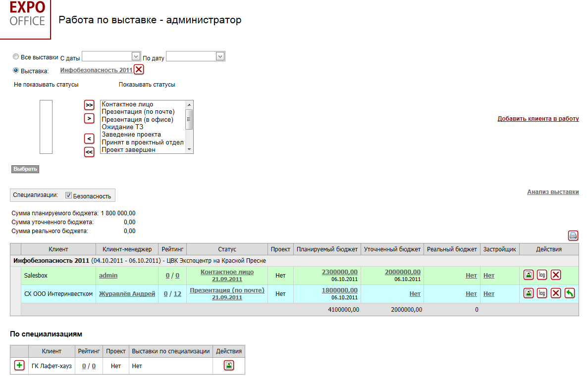
Task: Click the Статус column header
Action: pos(227,249)
